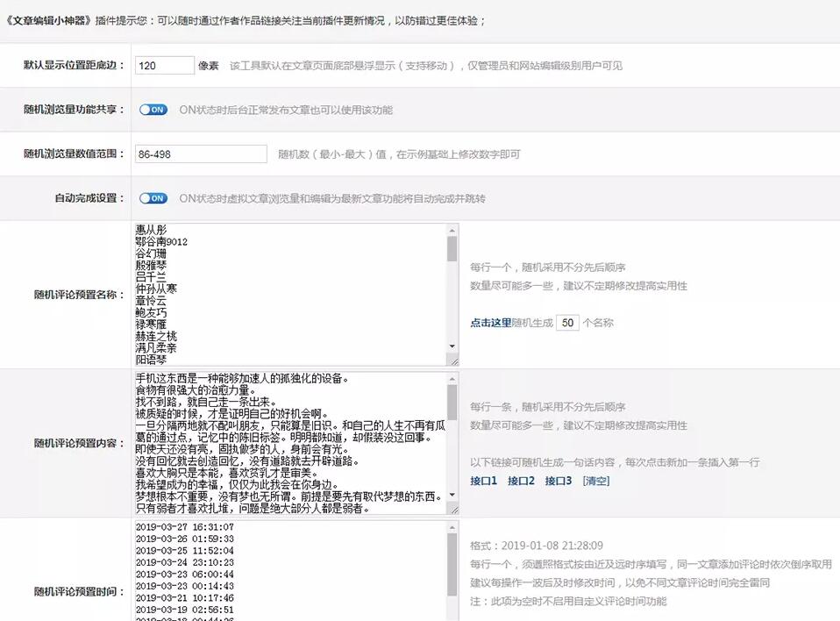Click the scrollbar thumb of the comment time box
Screen dimensions: 840x621
[x=452, y=564]
